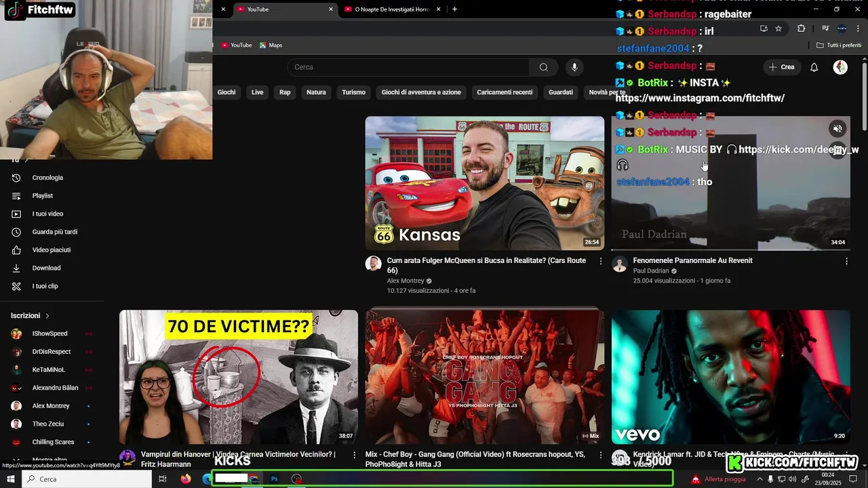
Task: Open Chrome extensions puzzle icon
Action: point(802,28)
